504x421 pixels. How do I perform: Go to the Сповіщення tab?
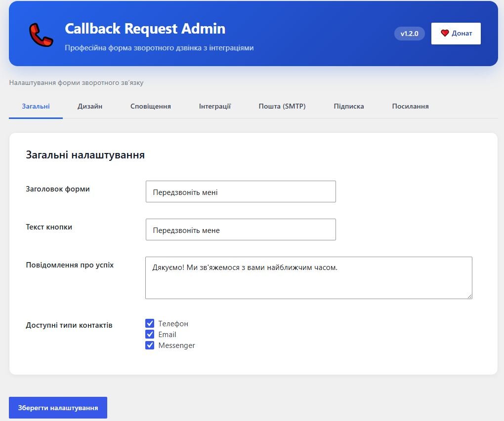pos(150,106)
